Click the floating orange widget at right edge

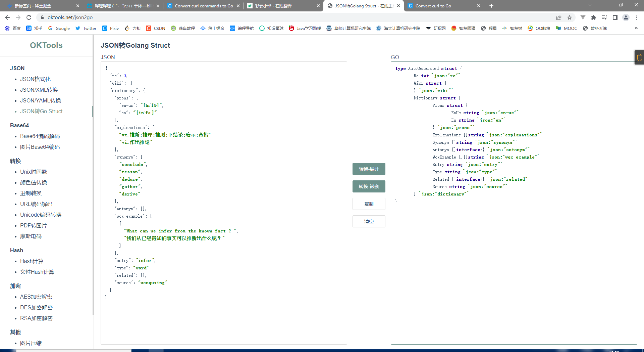tap(639, 57)
